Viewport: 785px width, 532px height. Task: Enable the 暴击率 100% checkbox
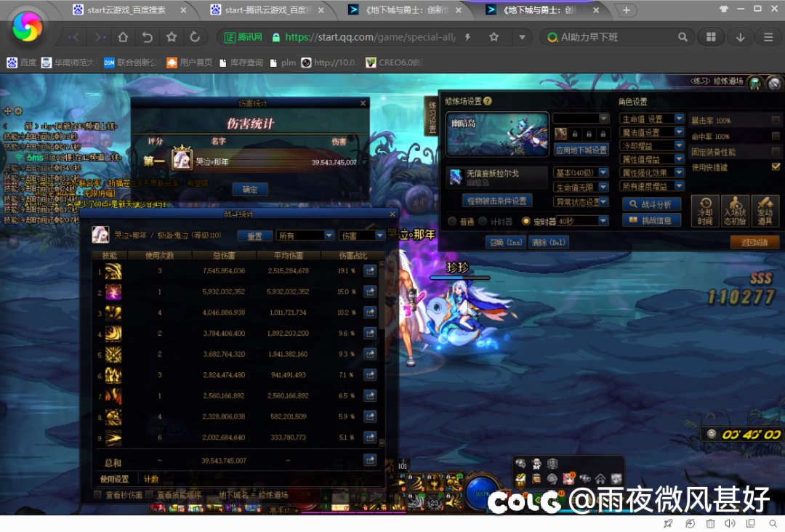point(776,120)
